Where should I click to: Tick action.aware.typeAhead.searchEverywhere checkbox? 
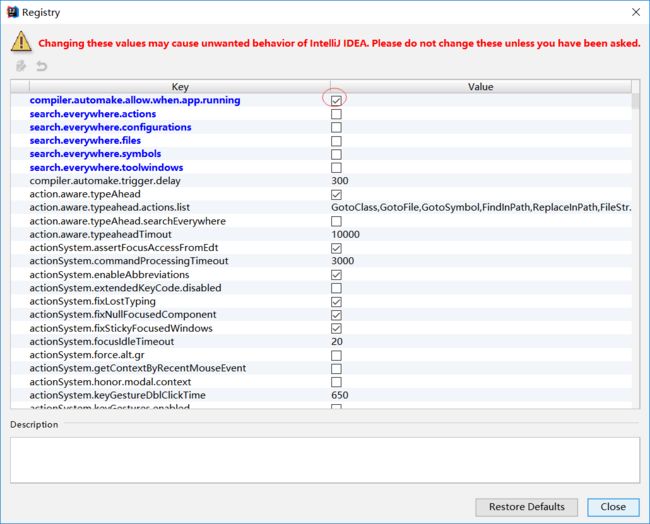point(336,221)
